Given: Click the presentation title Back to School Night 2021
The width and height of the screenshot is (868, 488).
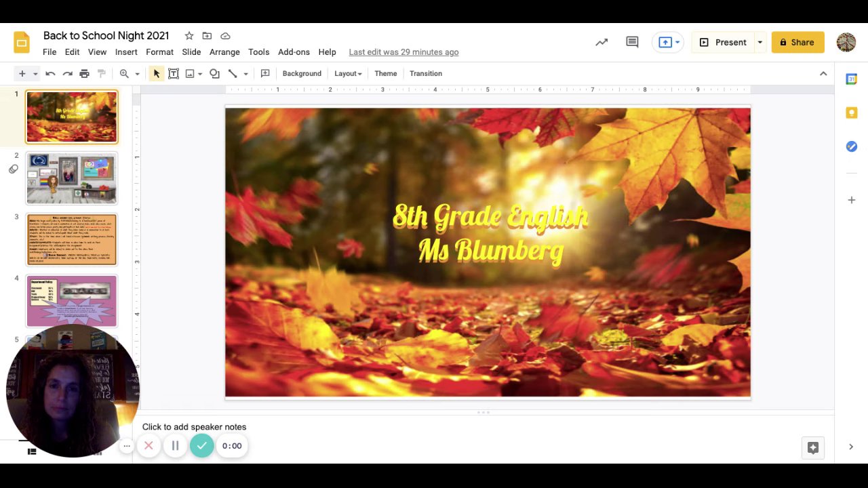Looking at the screenshot, I should coord(106,35).
